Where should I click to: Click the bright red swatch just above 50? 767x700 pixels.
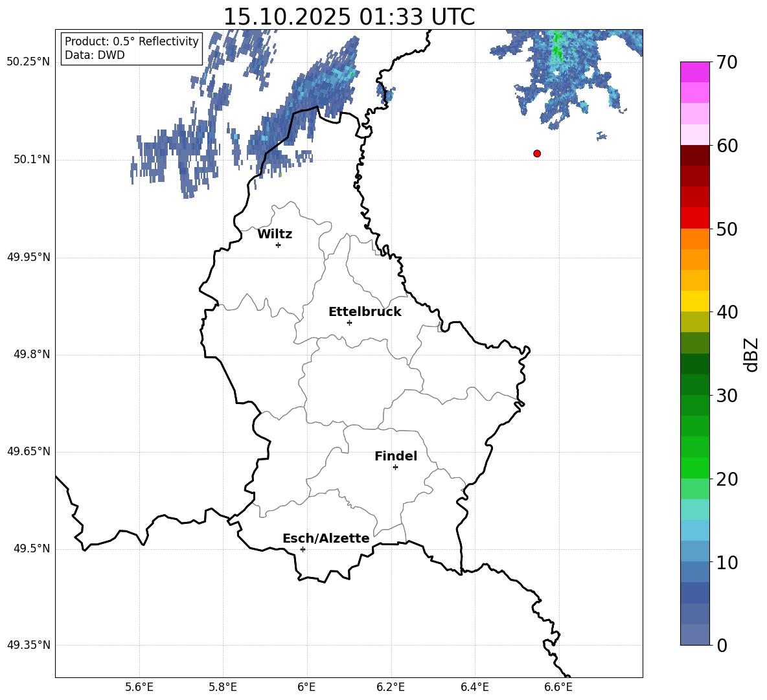tap(694, 218)
